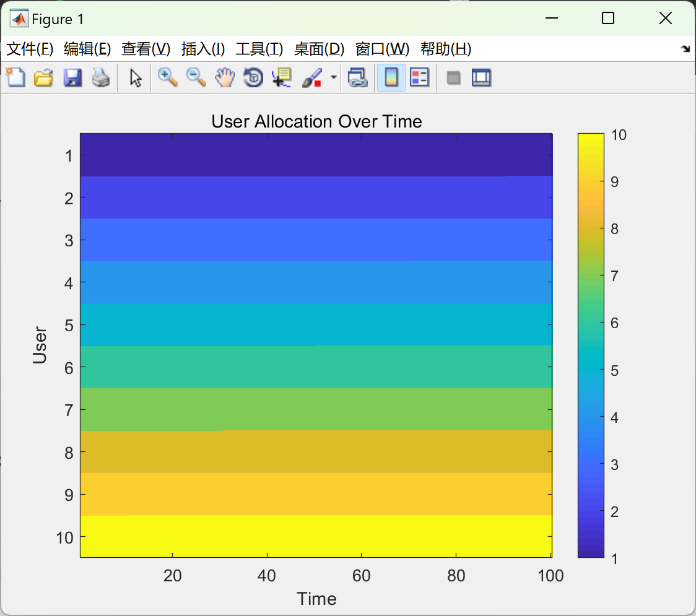The image size is (696, 616).
Task: Open the 编辑(E) menu
Action: coord(87,49)
